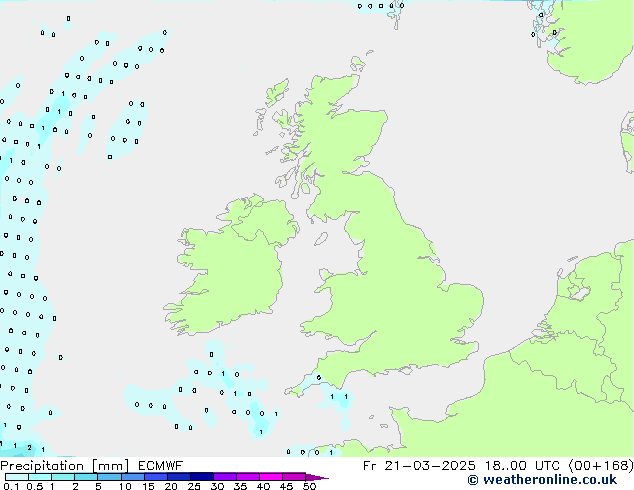Click the 'Fr 21-03-2025' date text
The image size is (634, 490).
[x=419, y=466]
